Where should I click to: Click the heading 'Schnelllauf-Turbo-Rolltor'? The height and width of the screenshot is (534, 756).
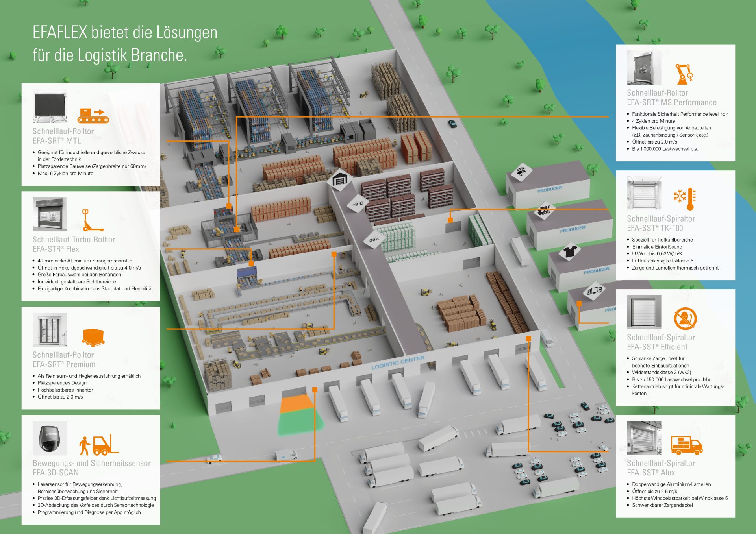point(74,240)
